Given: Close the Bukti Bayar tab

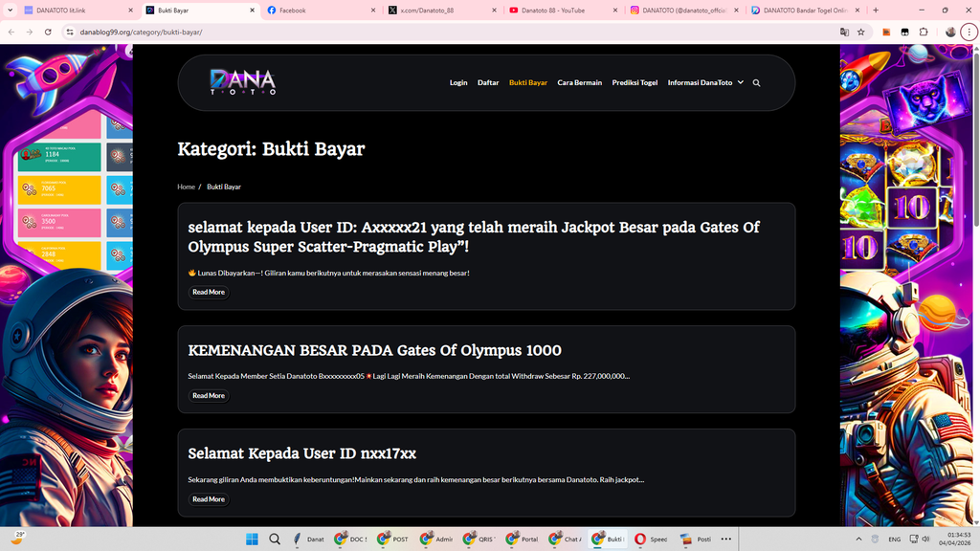Looking at the screenshot, I should click(253, 10).
